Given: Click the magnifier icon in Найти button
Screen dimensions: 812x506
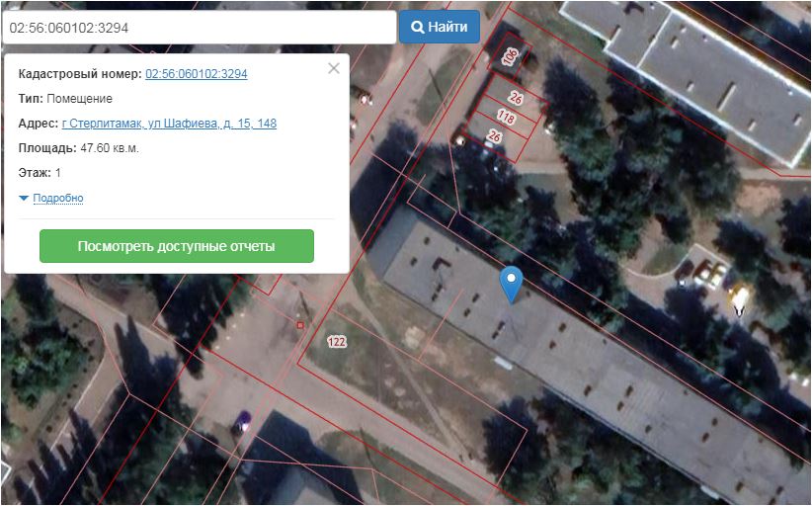Looking at the screenshot, I should click(x=418, y=27).
